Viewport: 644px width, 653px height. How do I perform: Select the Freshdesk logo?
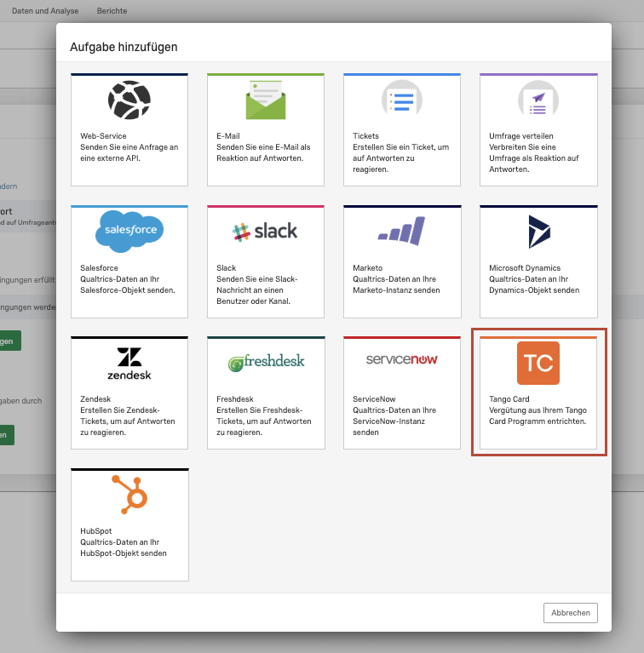point(266,362)
